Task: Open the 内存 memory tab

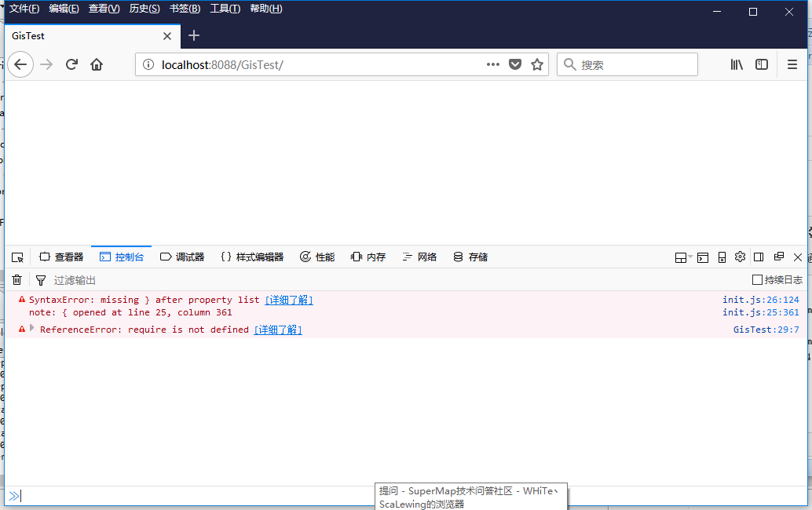Action: point(368,257)
